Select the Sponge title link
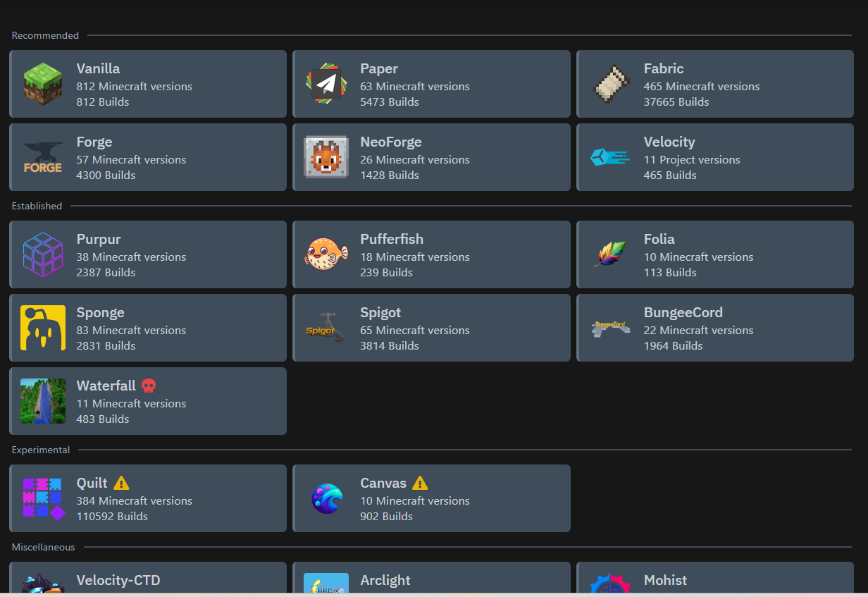 coord(101,312)
